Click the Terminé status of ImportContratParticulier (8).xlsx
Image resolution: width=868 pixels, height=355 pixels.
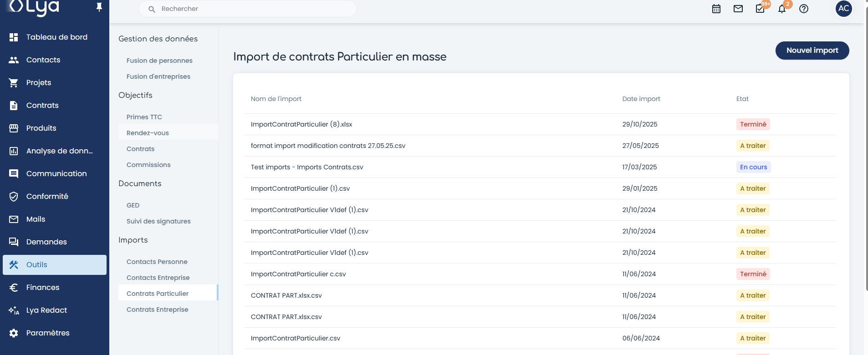click(753, 124)
